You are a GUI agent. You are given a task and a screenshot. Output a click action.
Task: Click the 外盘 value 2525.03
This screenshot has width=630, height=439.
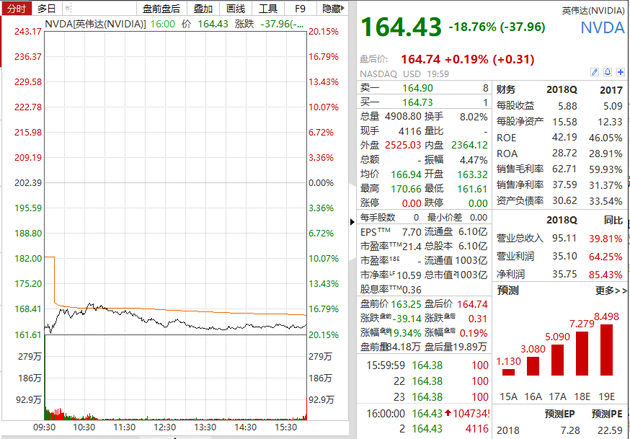pyautogui.click(x=403, y=145)
